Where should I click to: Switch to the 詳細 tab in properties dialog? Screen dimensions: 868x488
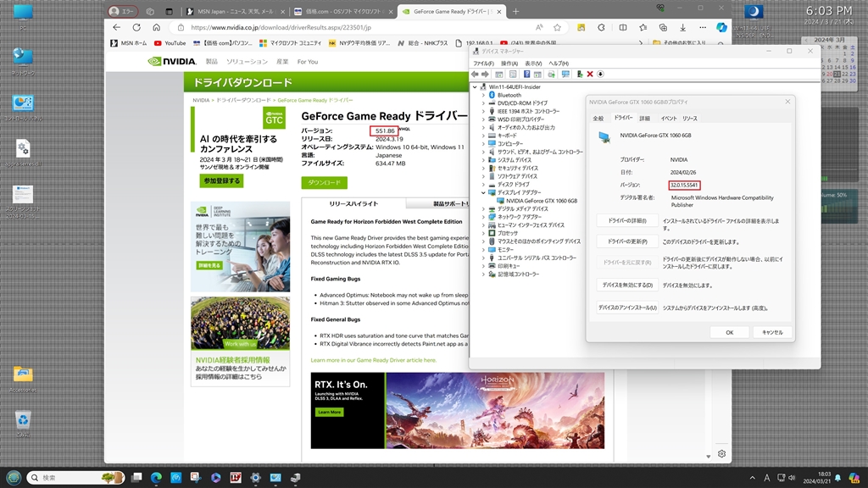click(x=645, y=119)
